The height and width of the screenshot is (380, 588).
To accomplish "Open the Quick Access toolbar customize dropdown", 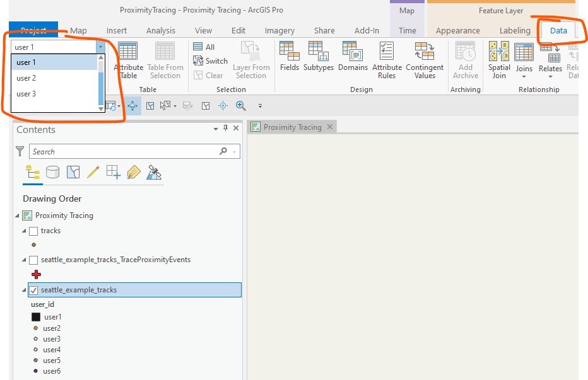I will pyautogui.click(x=260, y=106).
